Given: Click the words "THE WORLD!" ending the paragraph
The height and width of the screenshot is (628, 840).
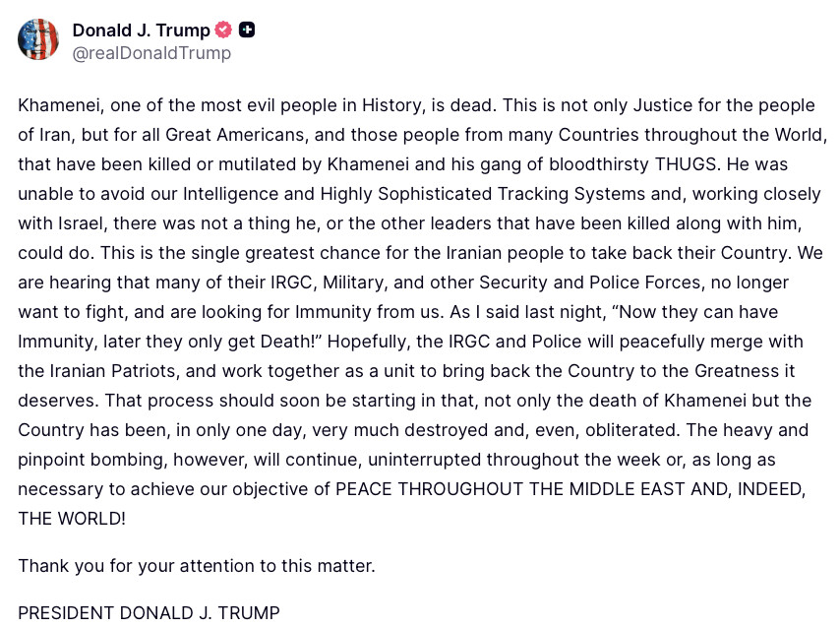Looking at the screenshot, I should tap(72, 519).
